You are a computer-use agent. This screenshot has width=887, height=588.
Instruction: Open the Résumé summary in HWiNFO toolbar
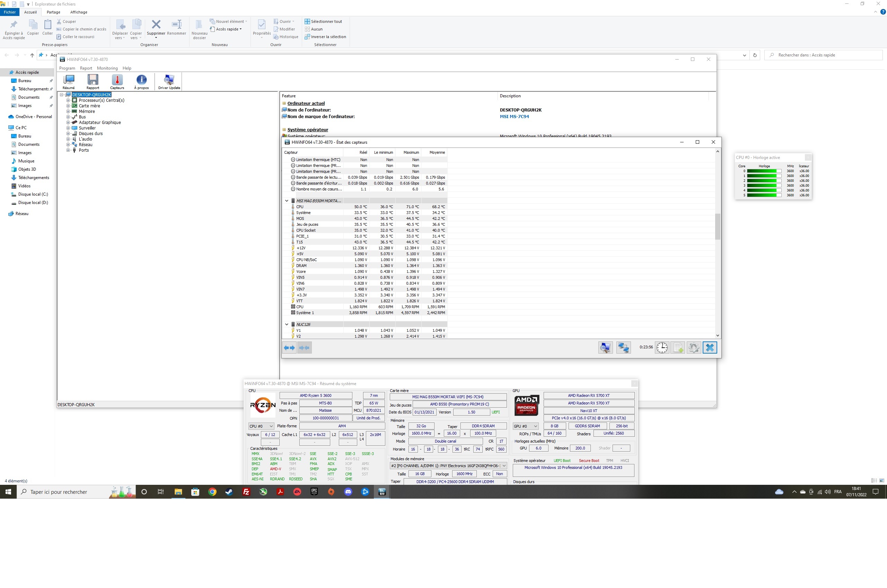tap(69, 82)
